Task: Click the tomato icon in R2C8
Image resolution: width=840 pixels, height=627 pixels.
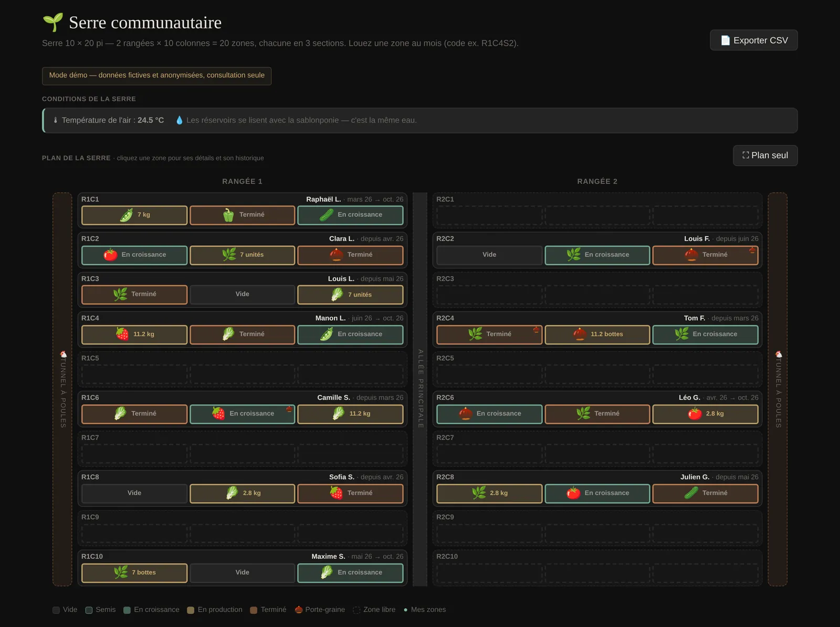Action: [573, 493]
